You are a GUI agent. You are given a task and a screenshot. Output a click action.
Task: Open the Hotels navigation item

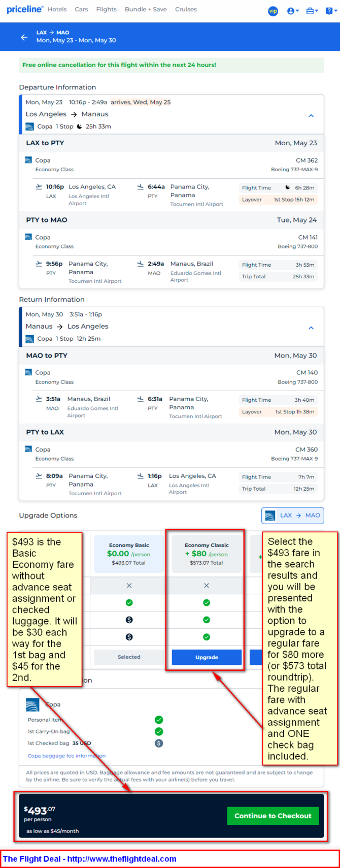(57, 10)
